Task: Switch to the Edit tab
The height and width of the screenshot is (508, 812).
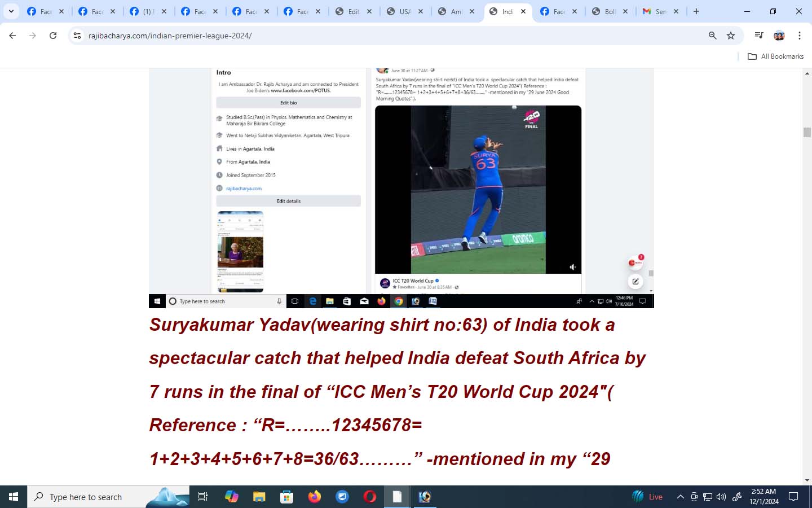Action: point(354,11)
